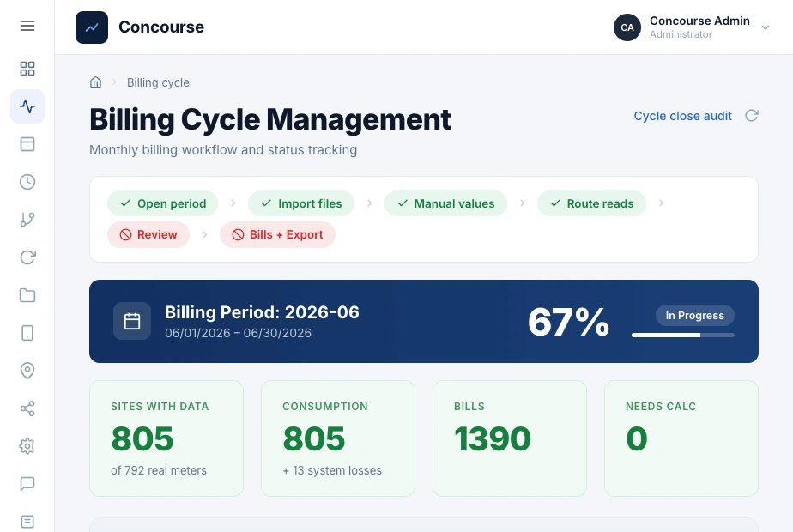Select the Bills + Export workflow step
This screenshot has width=793, height=532.
(x=277, y=234)
